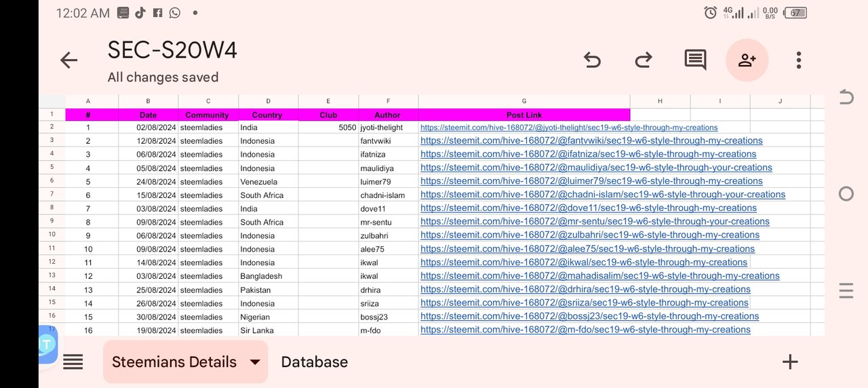Select the Bangladesh country cell
Screen dimensions: 868x388
tap(269, 276)
